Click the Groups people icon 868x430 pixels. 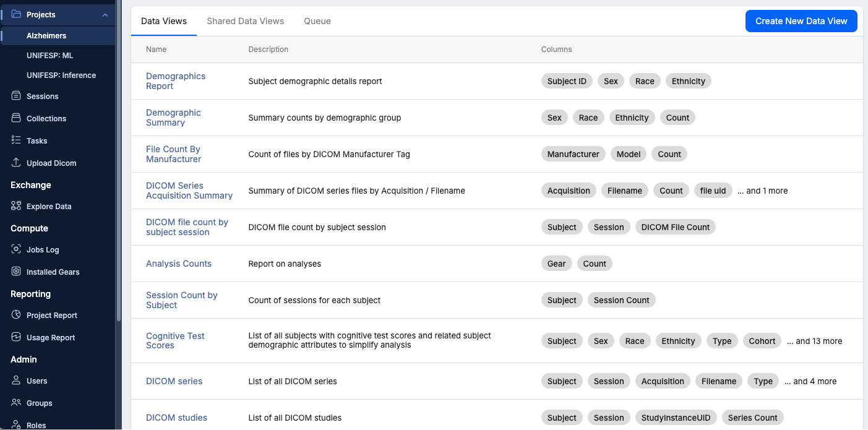click(16, 403)
